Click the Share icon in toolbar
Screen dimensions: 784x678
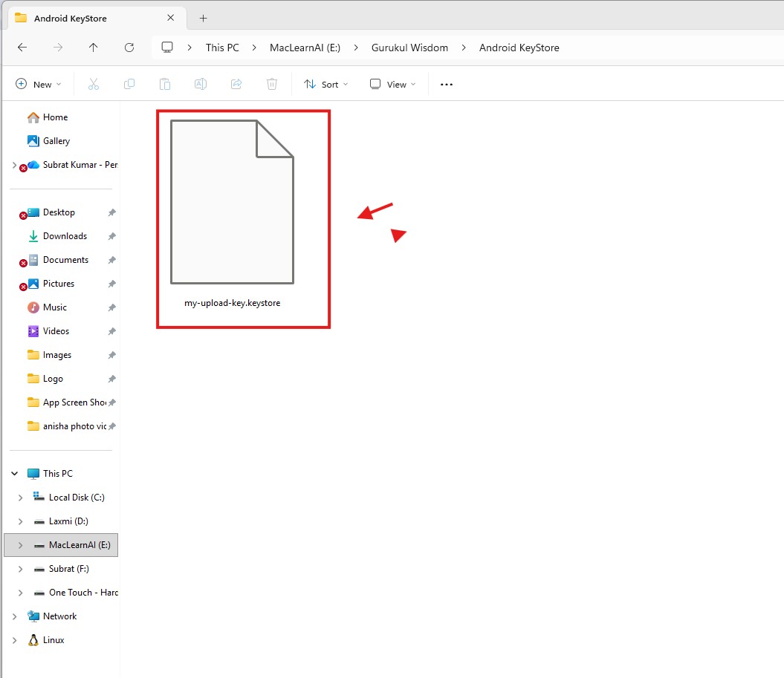236,85
